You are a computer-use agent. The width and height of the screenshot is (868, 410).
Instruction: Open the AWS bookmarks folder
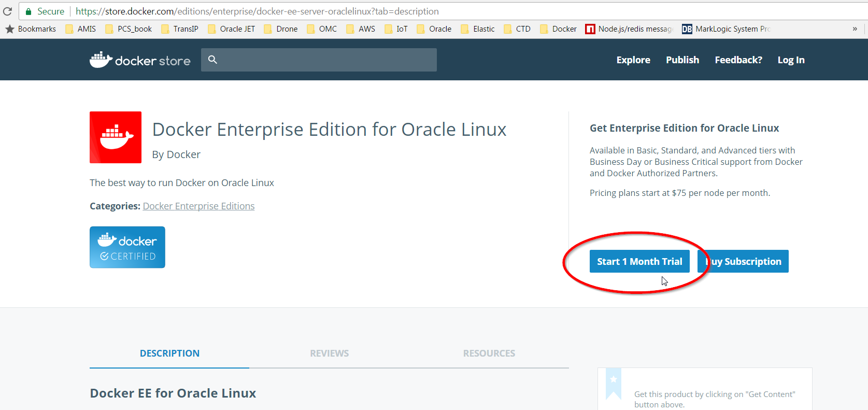click(361, 29)
